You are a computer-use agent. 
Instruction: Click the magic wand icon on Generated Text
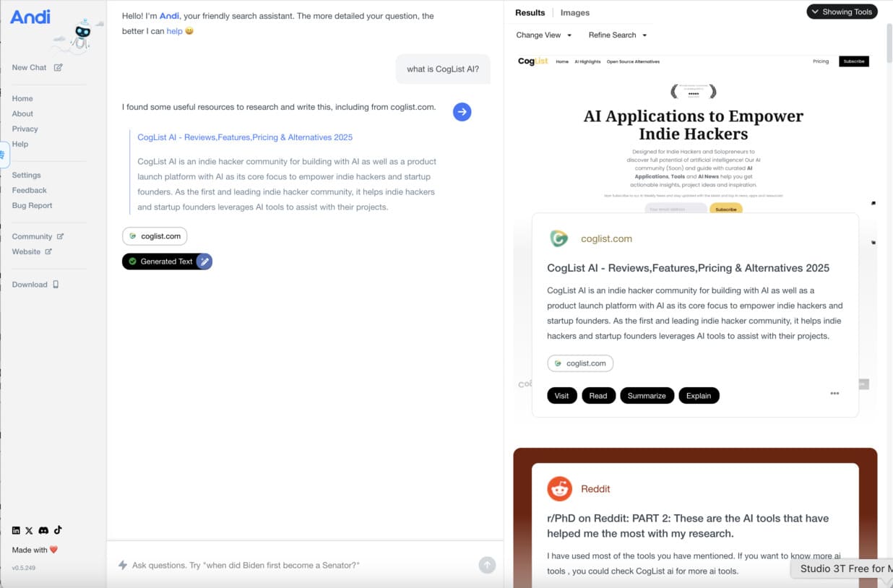click(x=204, y=261)
